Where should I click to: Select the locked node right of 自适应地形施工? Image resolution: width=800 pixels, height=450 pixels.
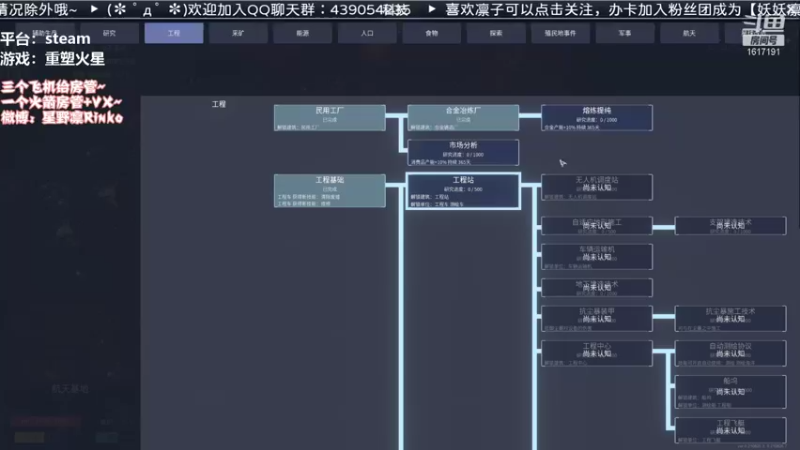(731, 226)
